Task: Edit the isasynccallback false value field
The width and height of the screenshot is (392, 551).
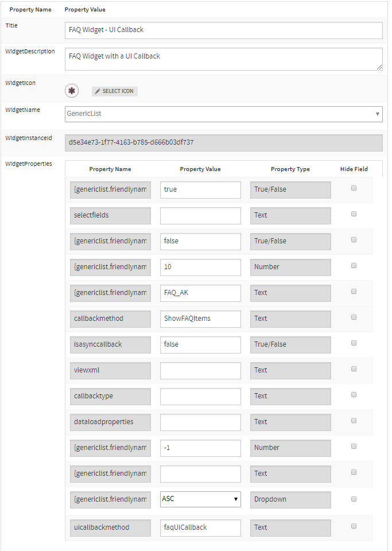Action: point(200,344)
